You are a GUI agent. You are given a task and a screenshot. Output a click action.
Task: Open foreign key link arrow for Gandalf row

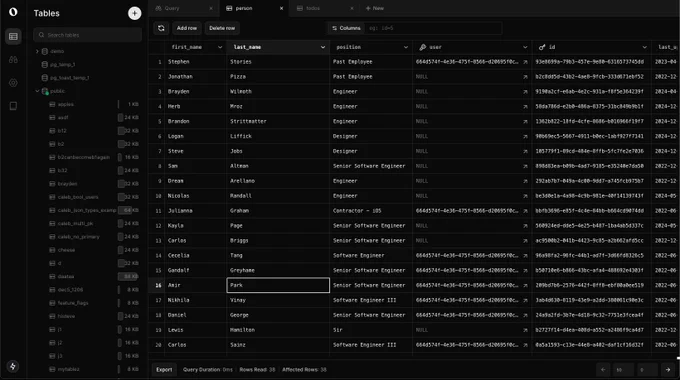pos(525,271)
